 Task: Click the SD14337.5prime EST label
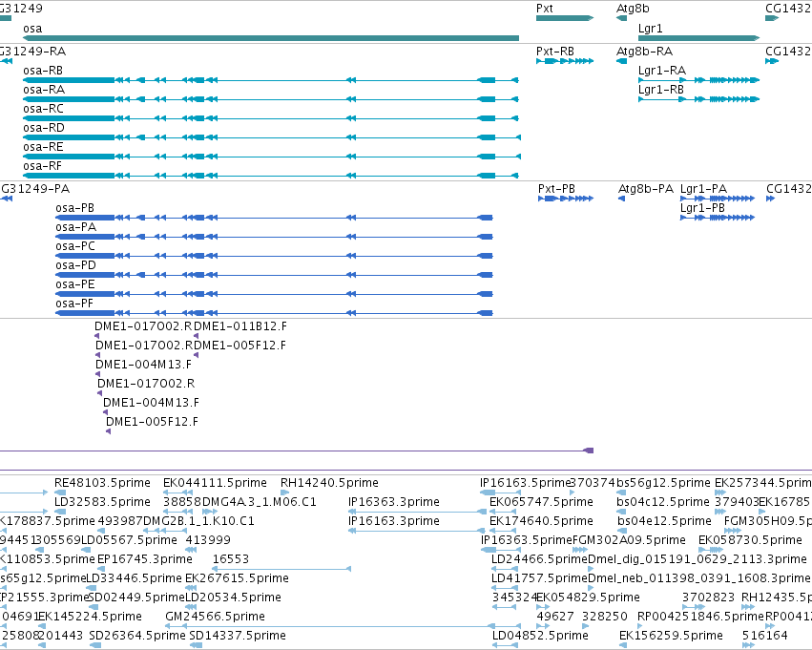click(x=238, y=637)
